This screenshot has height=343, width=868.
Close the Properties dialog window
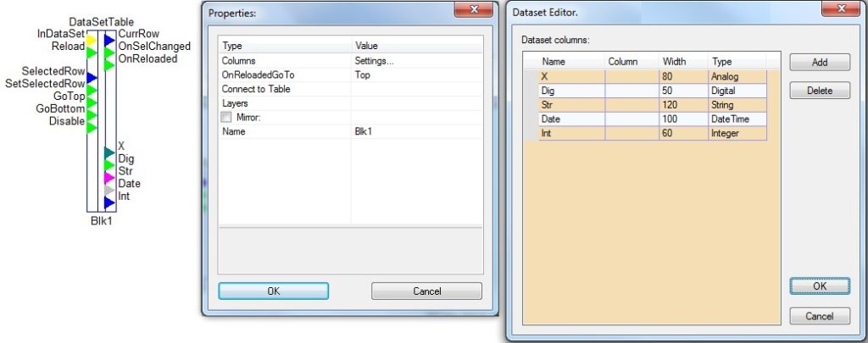[x=474, y=8]
